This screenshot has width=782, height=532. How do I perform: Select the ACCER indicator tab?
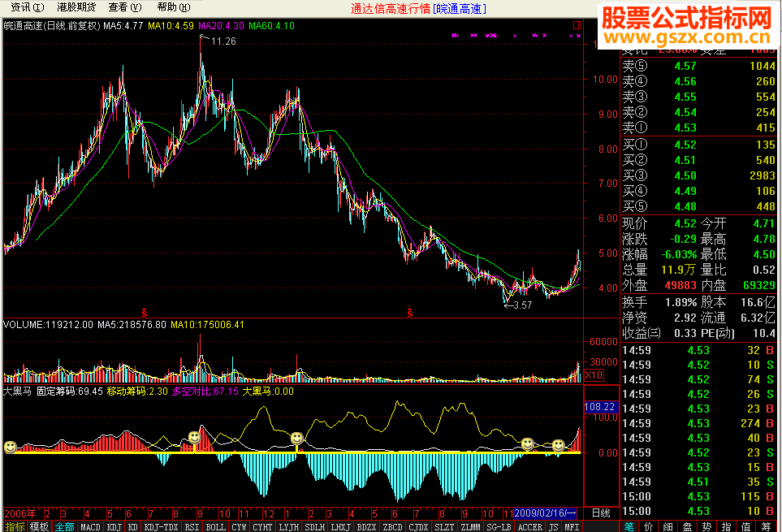tap(529, 526)
